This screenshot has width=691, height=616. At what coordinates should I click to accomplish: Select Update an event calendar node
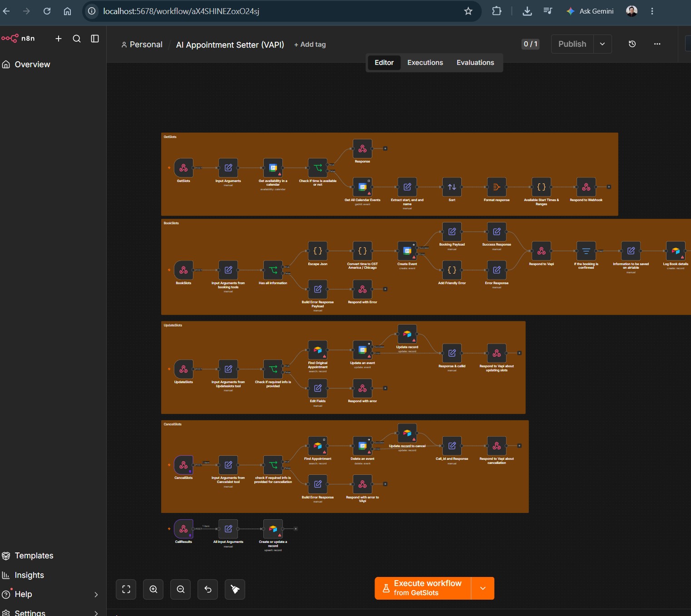tap(362, 350)
